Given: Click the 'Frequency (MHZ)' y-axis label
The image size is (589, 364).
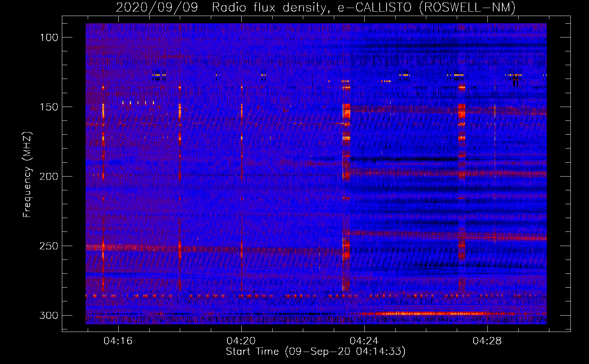Looking at the screenshot, I should click(27, 175).
